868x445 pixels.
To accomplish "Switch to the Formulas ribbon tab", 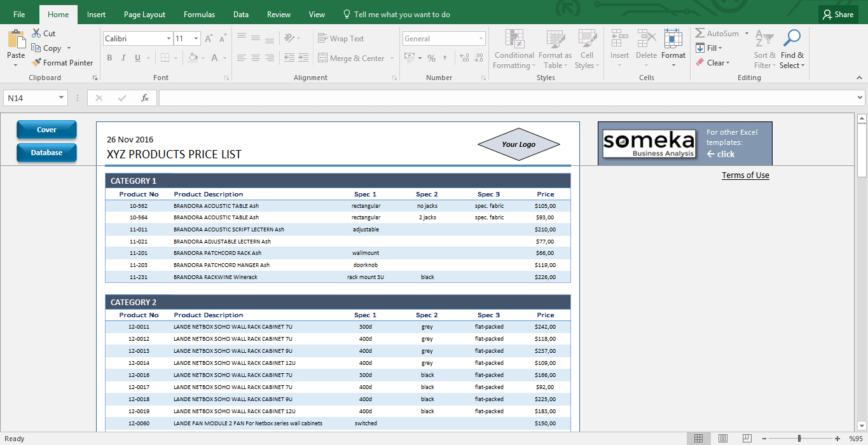I will [199, 14].
